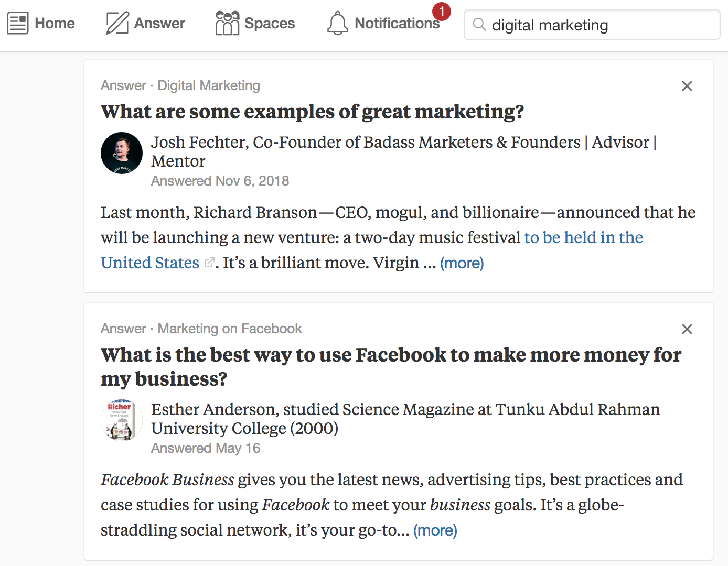728x566 pixels.
Task: Open Josh Fechter's profile picture
Action: tap(122, 153)
